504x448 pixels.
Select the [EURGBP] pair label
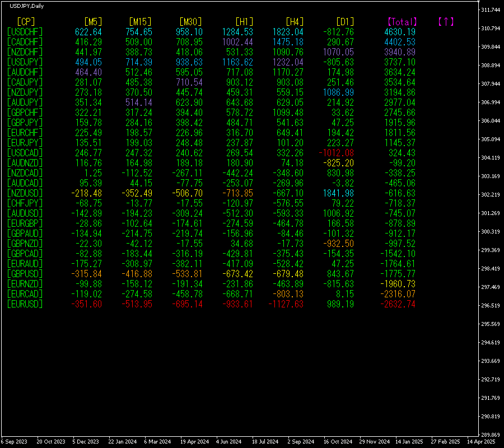tap(25, 223)
